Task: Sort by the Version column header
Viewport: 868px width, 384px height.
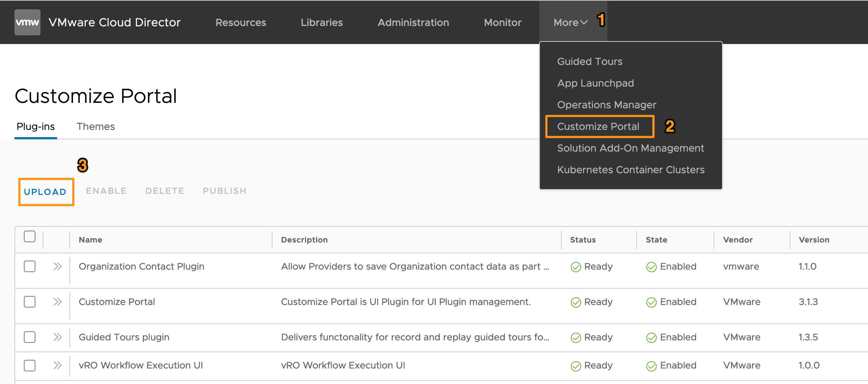Action: coord(814,240)
